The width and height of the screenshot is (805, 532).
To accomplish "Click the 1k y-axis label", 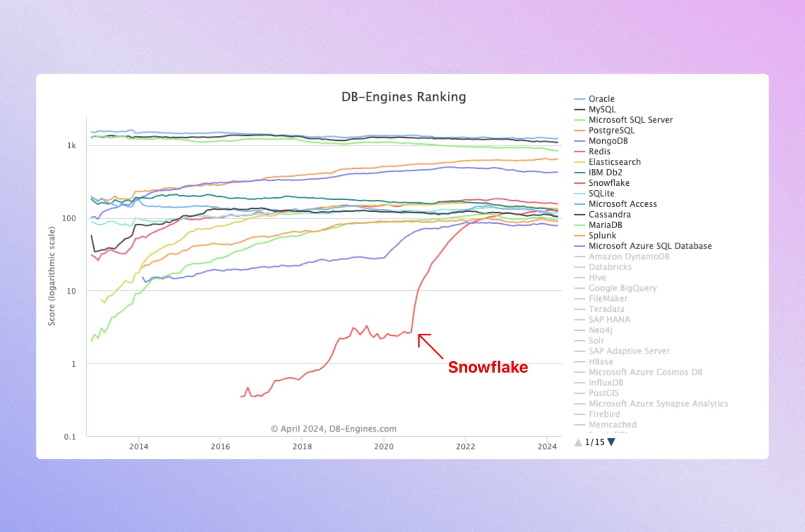I will coord(72,145).
